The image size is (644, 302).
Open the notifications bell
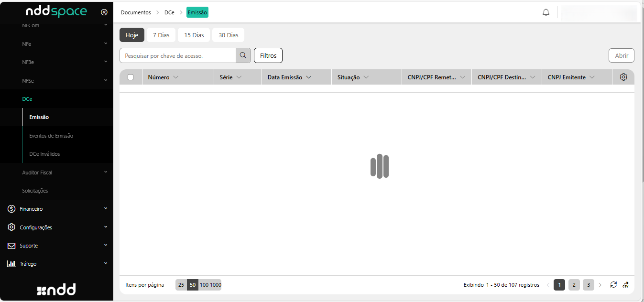[x=546, y=12]
